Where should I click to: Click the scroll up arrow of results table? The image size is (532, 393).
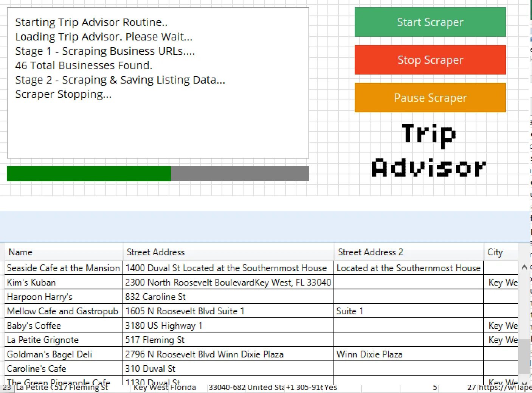tap(524, 267)
